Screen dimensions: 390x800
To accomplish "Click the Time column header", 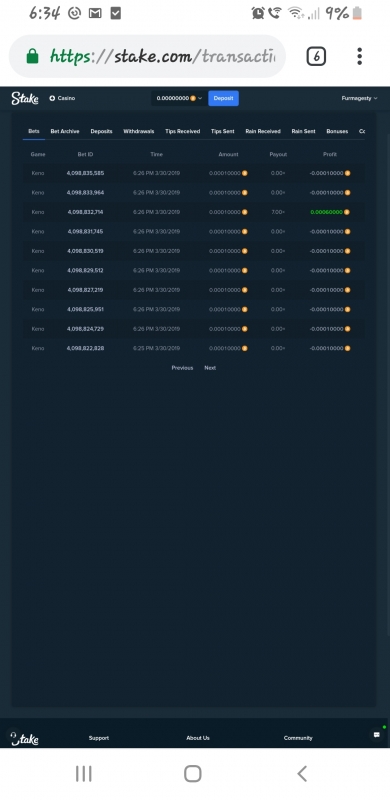I will [156, 154].
